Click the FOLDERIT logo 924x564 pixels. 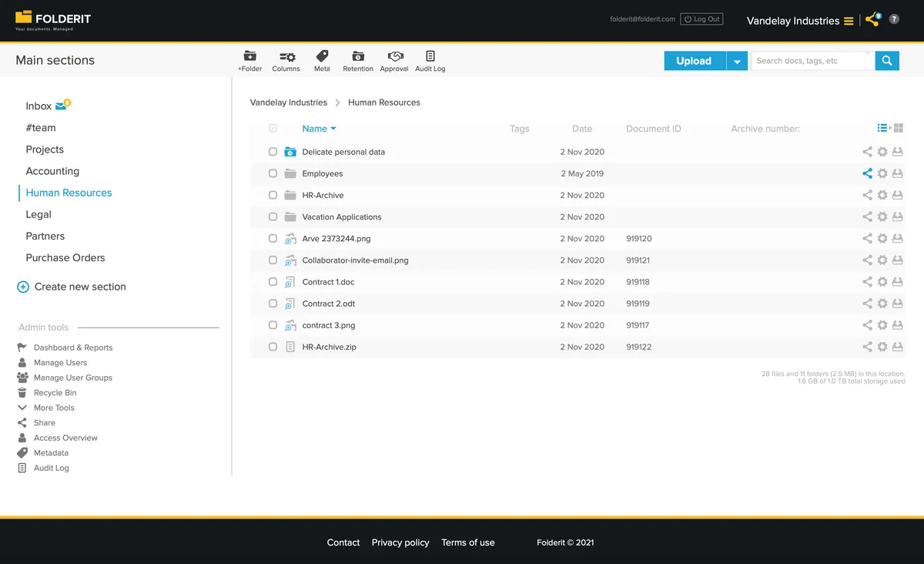(x=53, y=19)
